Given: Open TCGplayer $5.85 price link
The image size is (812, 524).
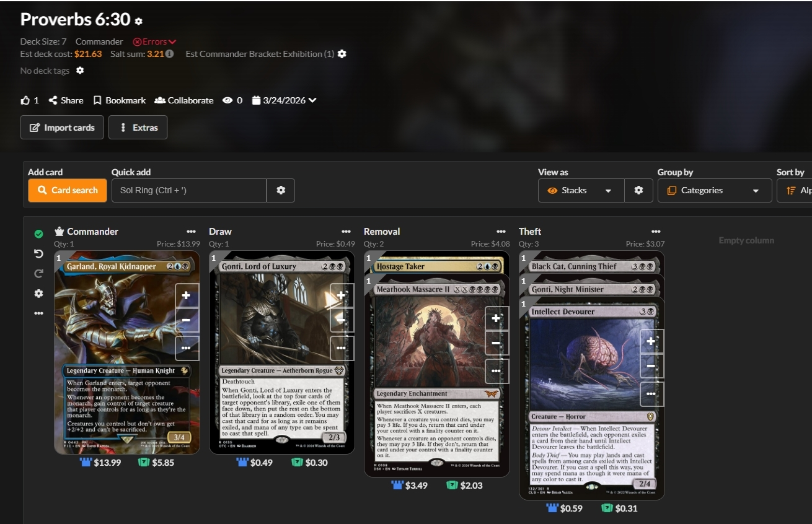Looking at the screenshot, I should click(x=156, y=462).
